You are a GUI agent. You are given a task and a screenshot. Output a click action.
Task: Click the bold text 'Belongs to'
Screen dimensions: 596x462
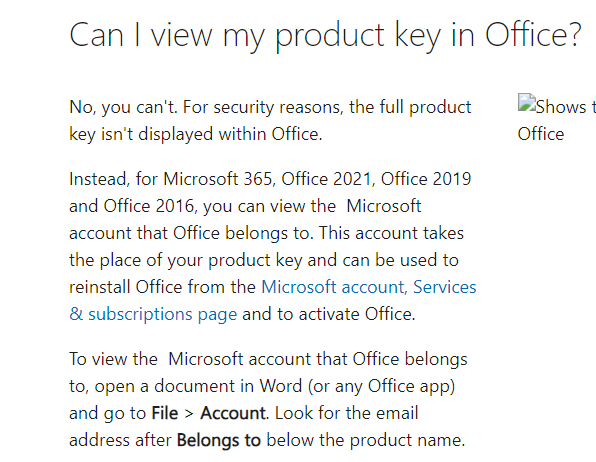pyautogui.click(x=219, y=440)
